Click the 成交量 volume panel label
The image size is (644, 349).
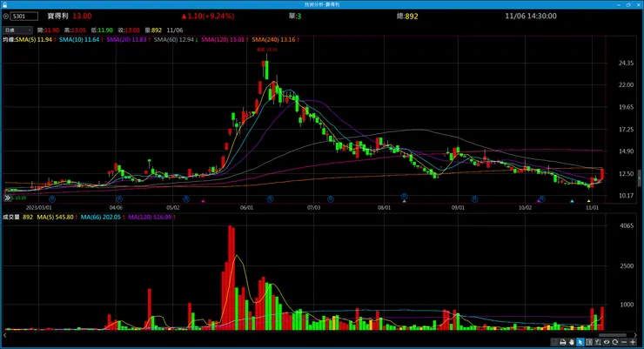pyautogui.click(x=11, y=217)
